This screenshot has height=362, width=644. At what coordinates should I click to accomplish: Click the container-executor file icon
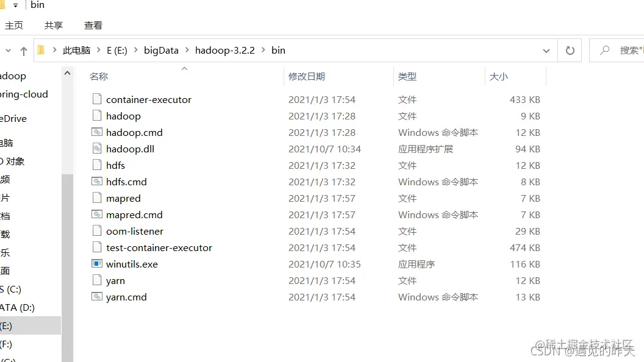(x=97, y=99)
